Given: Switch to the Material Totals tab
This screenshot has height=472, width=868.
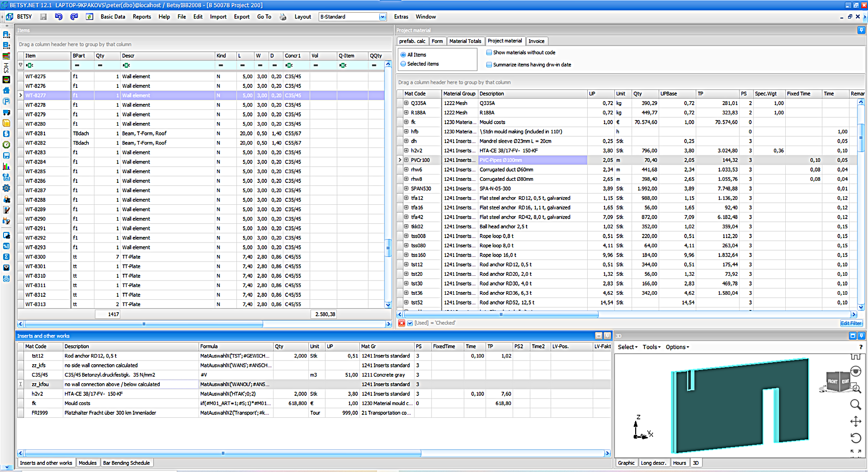Looking at the screenshot, I should pos(465,41).
